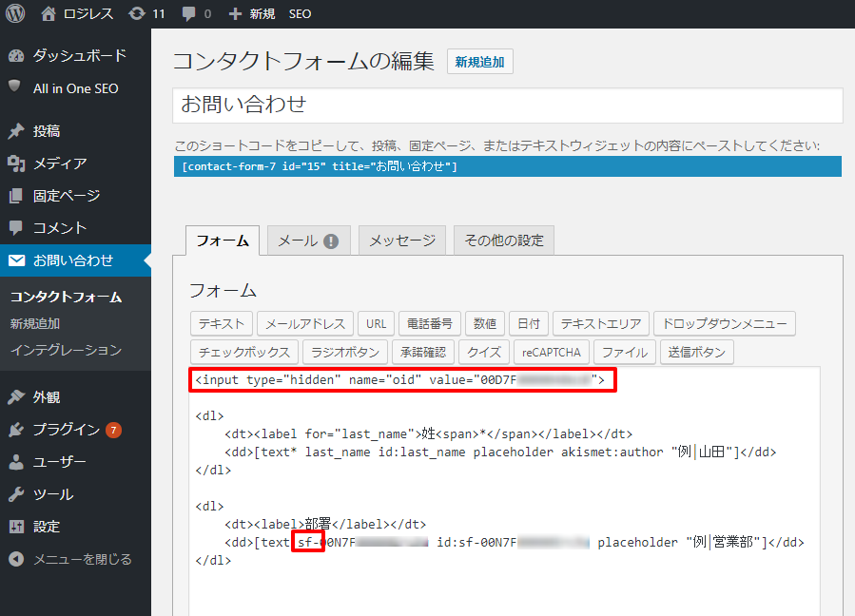Image resolution: width=855 pixels, height=616 pixels.
Task: Open the ロジレス site home icon
Action: click(x=49, y=14)
